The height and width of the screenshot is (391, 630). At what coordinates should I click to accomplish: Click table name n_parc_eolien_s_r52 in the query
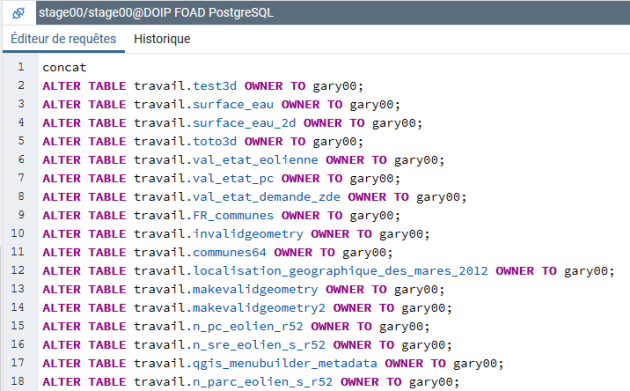(263, 382)
